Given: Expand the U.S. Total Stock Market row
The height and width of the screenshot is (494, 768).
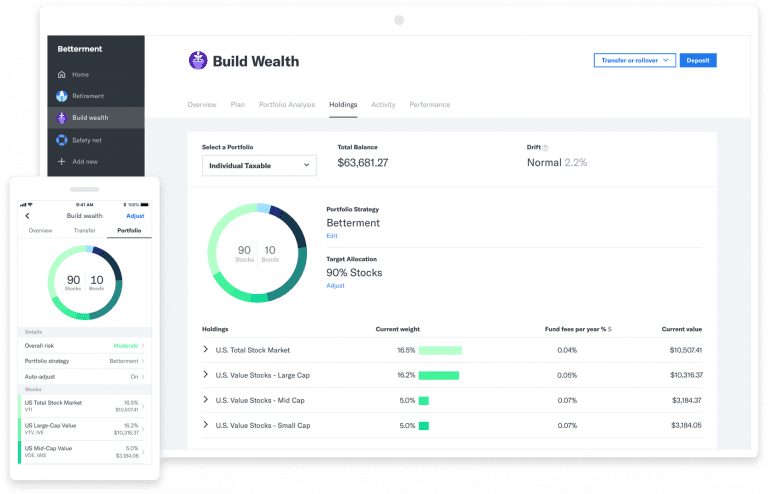Looking at the screenshot, I should pos(206,350).
